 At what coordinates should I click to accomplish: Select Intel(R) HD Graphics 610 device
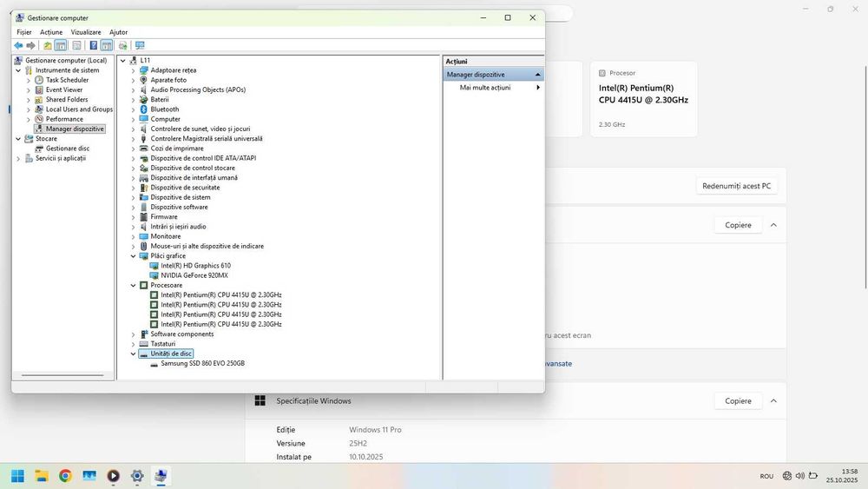point(195,266)
